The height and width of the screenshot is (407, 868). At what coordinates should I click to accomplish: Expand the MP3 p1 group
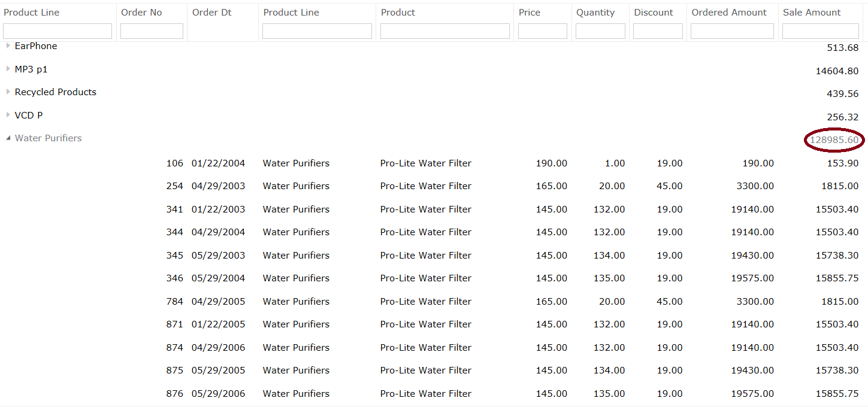point(8,69)
